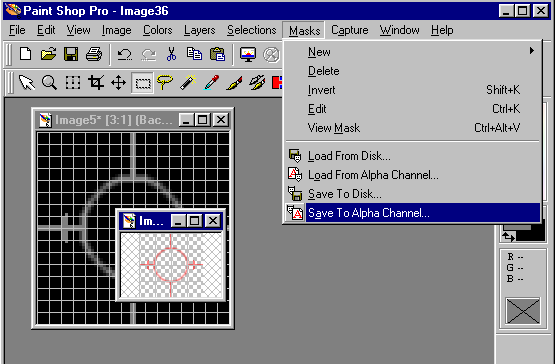The height and width of the screenshot is (364, 555).
Task: Open the Layers menu
Action: click(199, 30)
